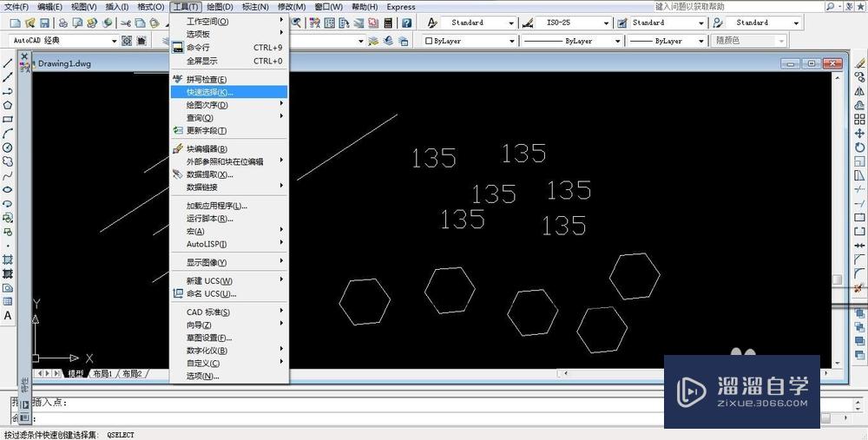Choose 块编辑器(B) menu entry
This screenshot has width=868, height=440.
click(x=229, y=149)
